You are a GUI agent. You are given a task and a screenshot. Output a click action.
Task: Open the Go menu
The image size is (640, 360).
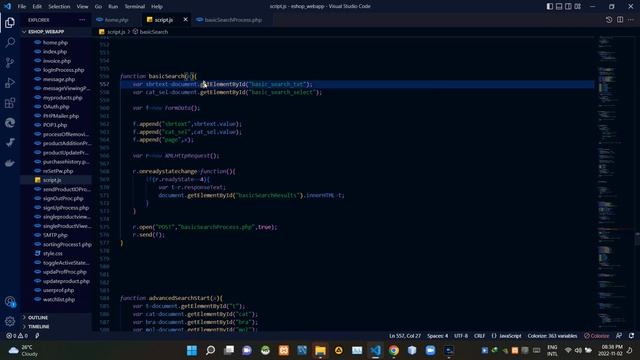(98, 7)
